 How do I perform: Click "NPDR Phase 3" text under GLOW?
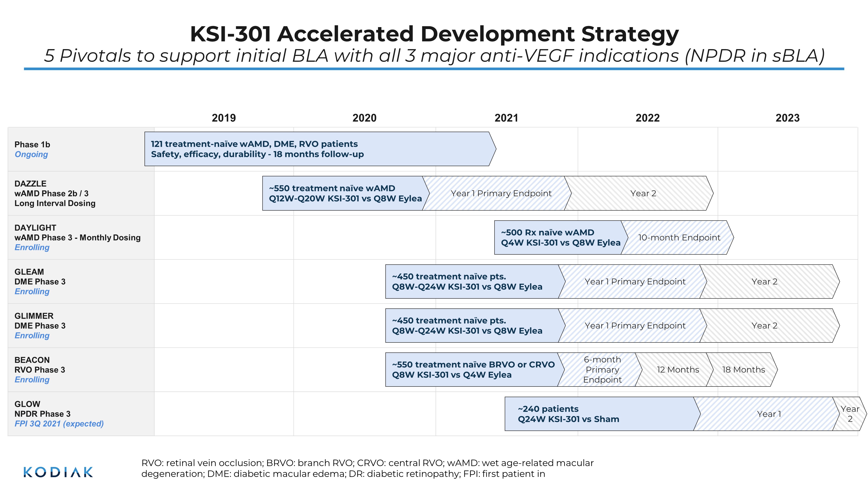coord(43,414)
